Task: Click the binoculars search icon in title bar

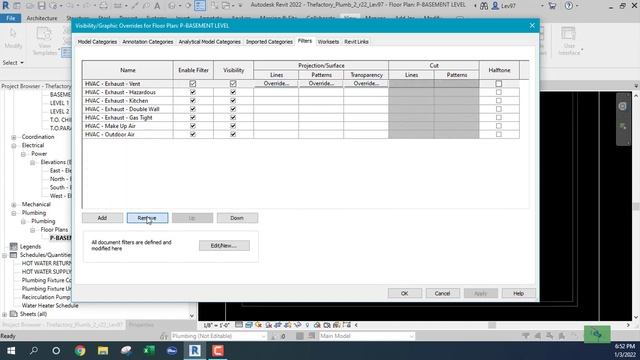Action: click(484, 6)
